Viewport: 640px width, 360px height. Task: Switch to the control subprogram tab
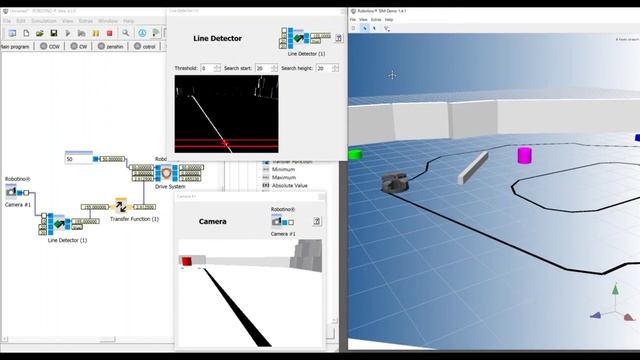point(144,47)
